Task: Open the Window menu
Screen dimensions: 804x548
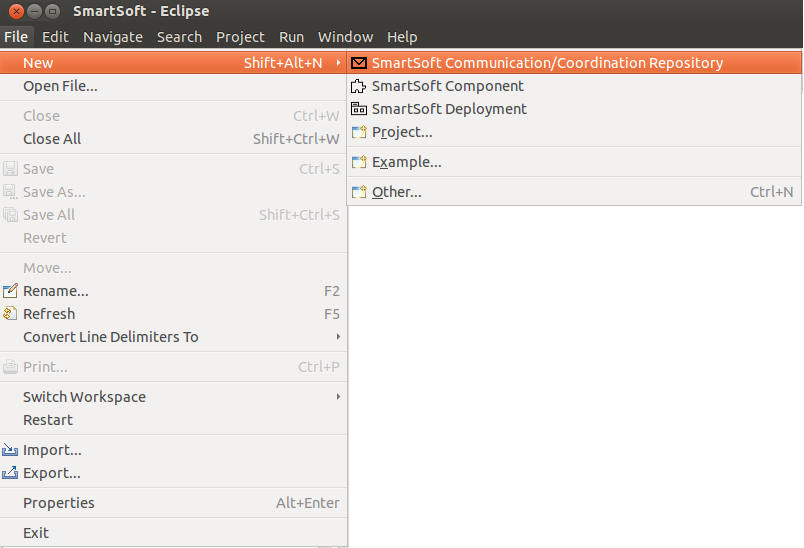Action: coord(345,37)
